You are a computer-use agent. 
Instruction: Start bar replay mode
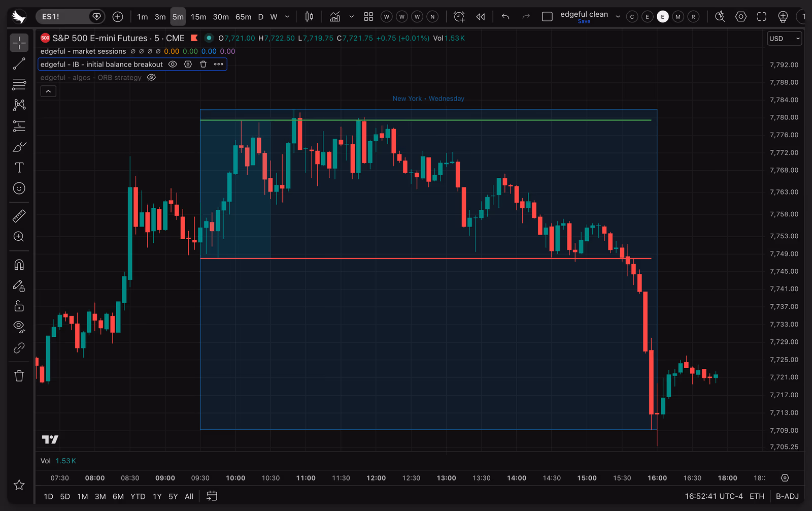(481, 17)
